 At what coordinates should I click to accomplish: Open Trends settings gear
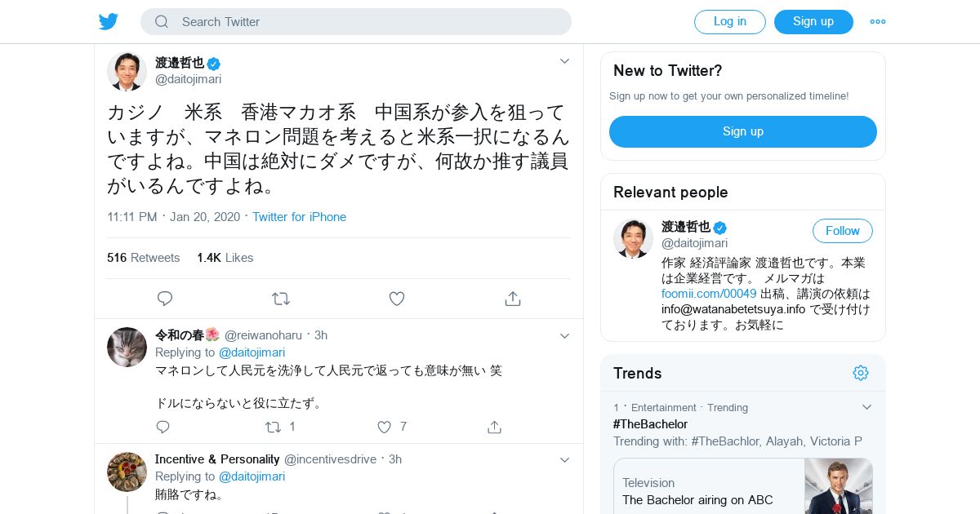(861, 373)
